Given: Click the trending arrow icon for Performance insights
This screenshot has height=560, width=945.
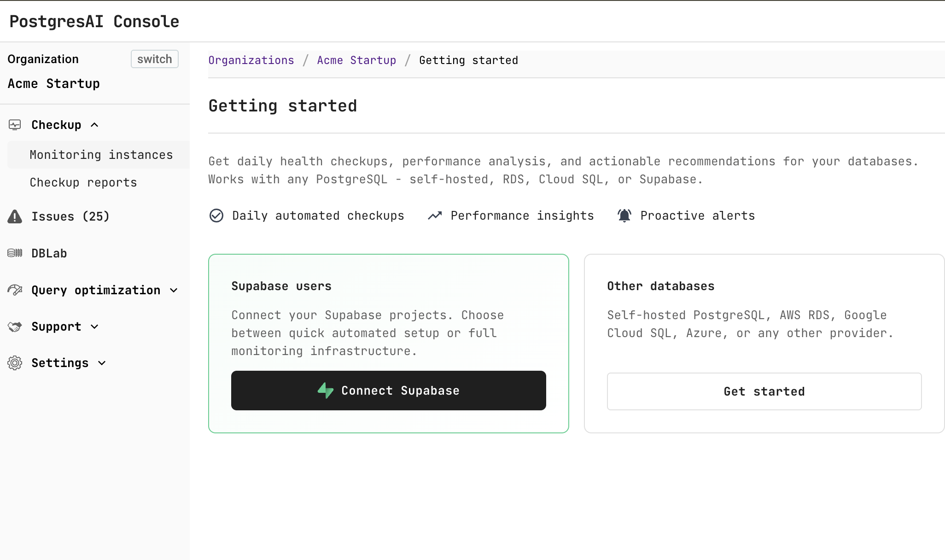Looking at the screenshot, I should pos(434,215).
